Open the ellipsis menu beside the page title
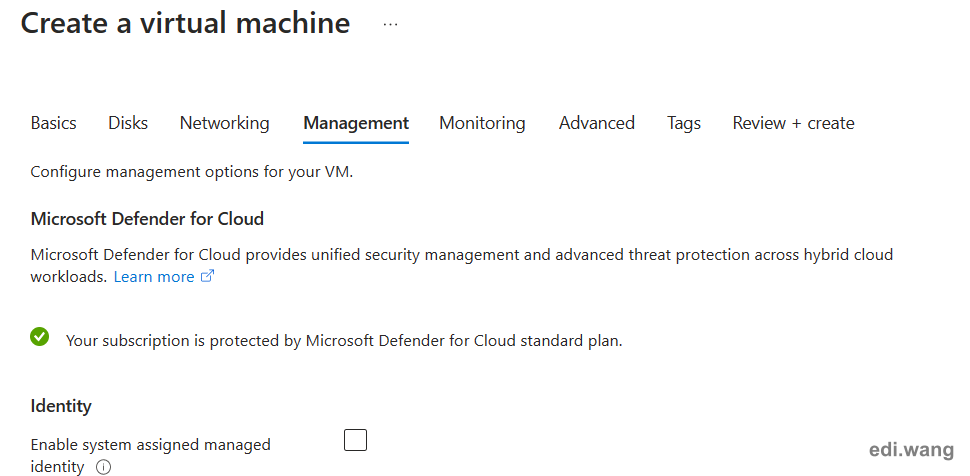970x476 pixels. coord(390,24)
